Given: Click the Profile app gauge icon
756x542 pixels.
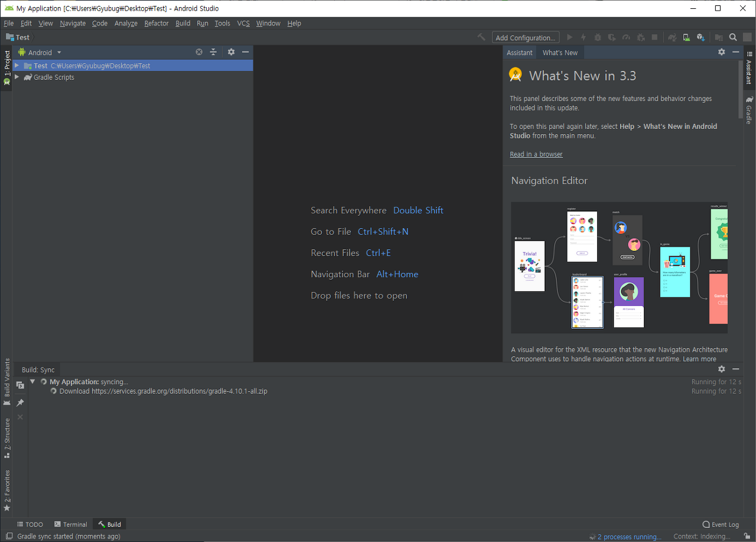Looking at the screenshot, I should (x=626, y=37).
